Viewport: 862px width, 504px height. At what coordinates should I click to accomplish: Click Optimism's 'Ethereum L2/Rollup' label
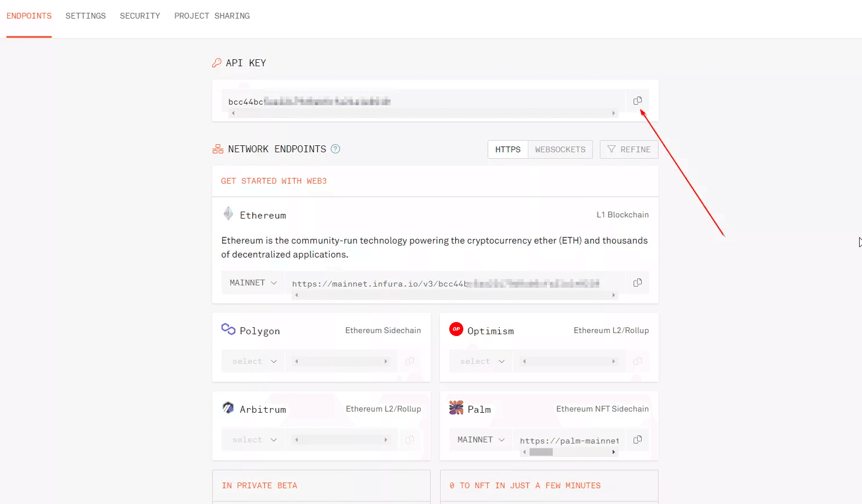pyautogui.click(x=611, y=330)
